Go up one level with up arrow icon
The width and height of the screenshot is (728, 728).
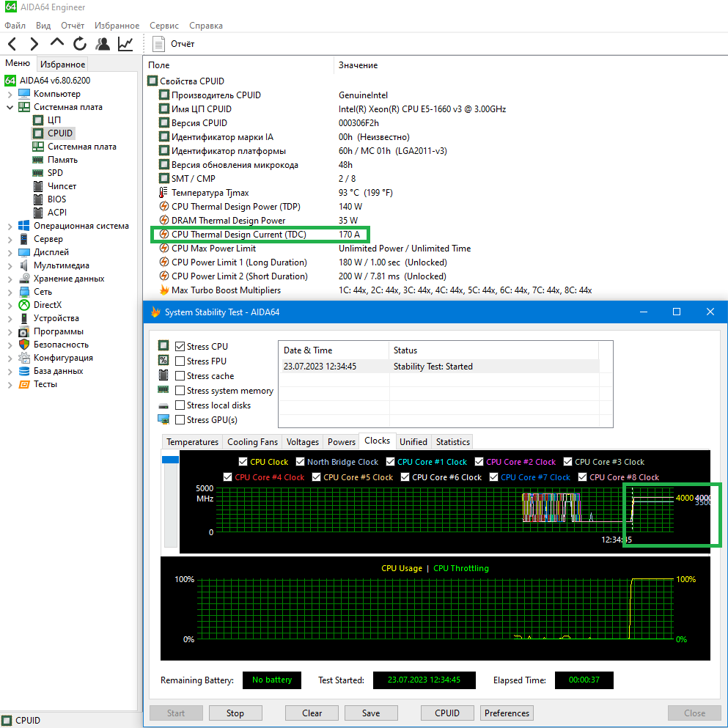coord(56,43)
